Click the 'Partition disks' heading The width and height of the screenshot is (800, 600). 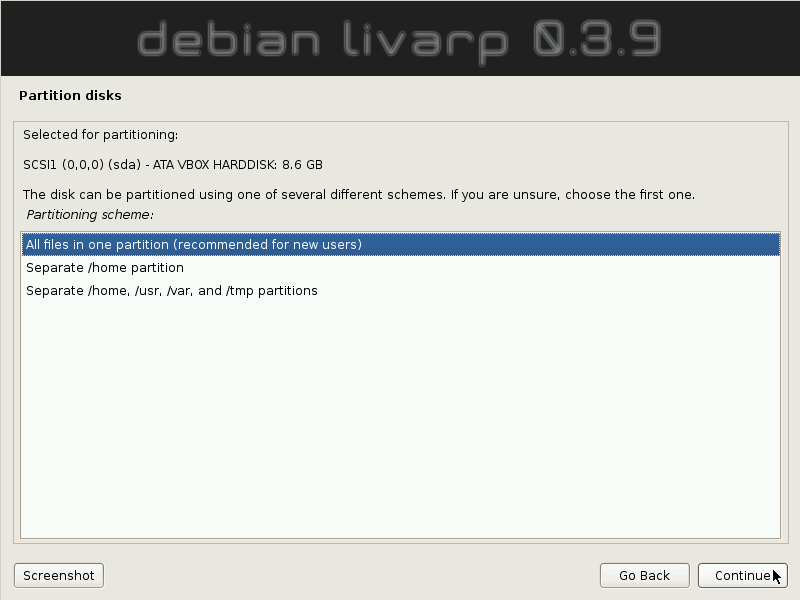[70, 95]
